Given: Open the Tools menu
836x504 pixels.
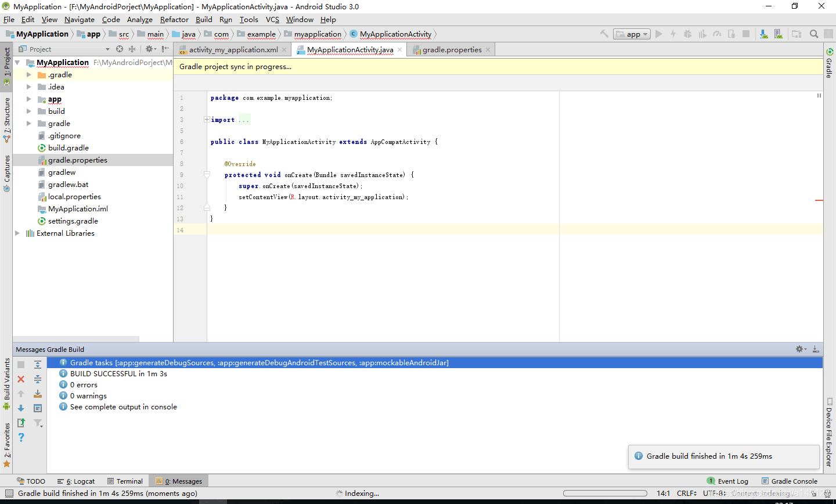Looking at the screenshot, I should tap(249, 20).
